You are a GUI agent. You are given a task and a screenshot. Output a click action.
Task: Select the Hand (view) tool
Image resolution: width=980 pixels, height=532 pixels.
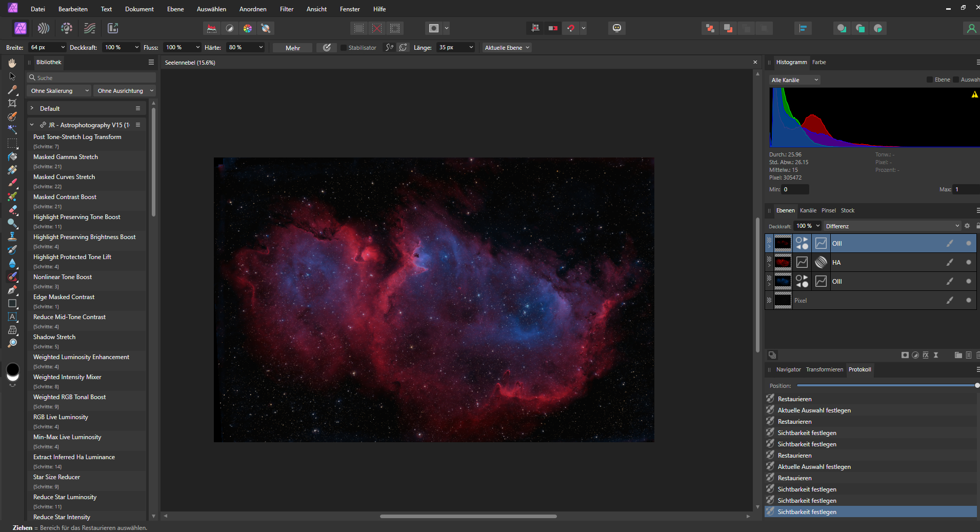pyautogui.click(x=12, y=63)
